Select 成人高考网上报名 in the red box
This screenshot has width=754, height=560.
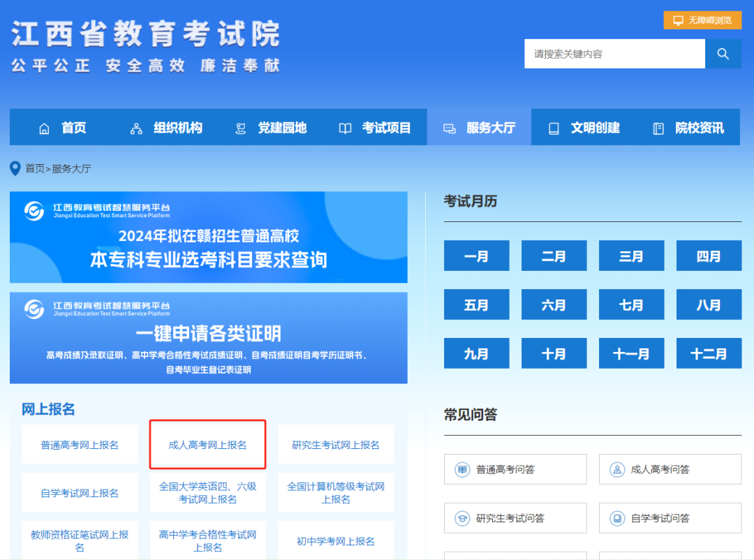[x=207, y=444]
